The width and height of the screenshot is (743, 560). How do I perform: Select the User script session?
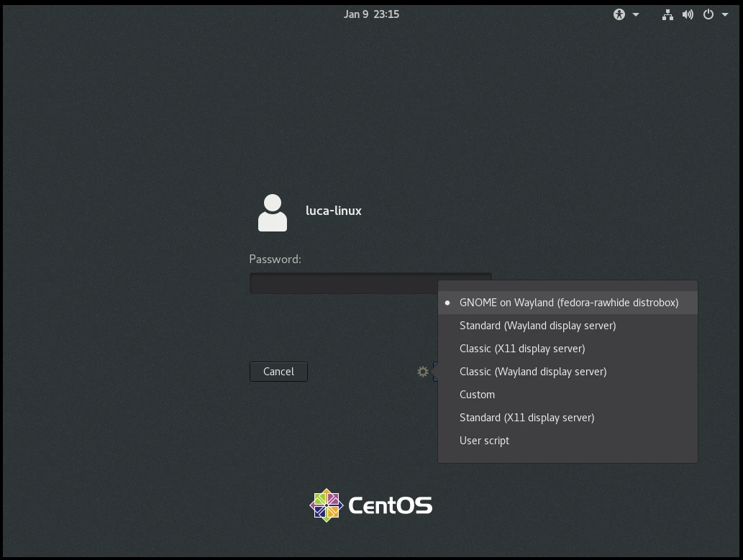[484, 441]
